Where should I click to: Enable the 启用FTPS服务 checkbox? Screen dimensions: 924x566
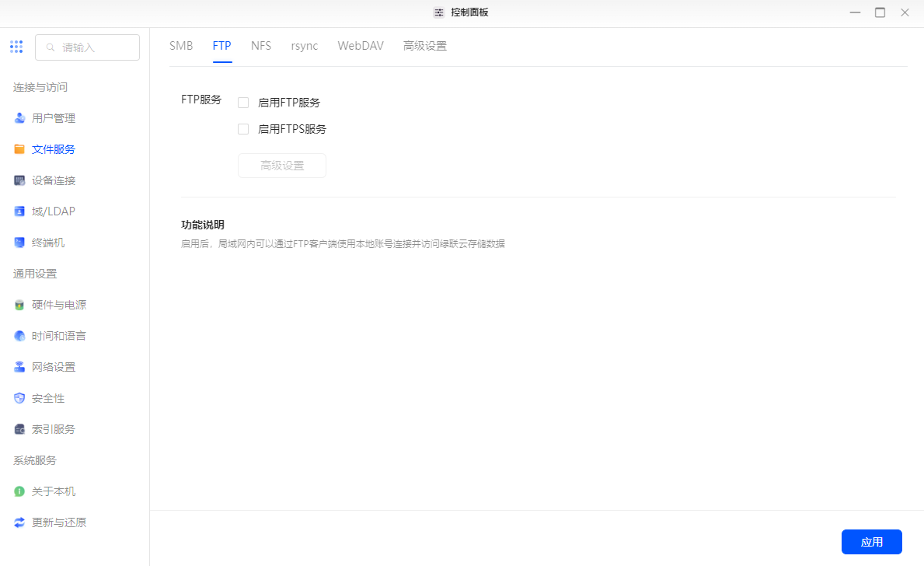243,128
